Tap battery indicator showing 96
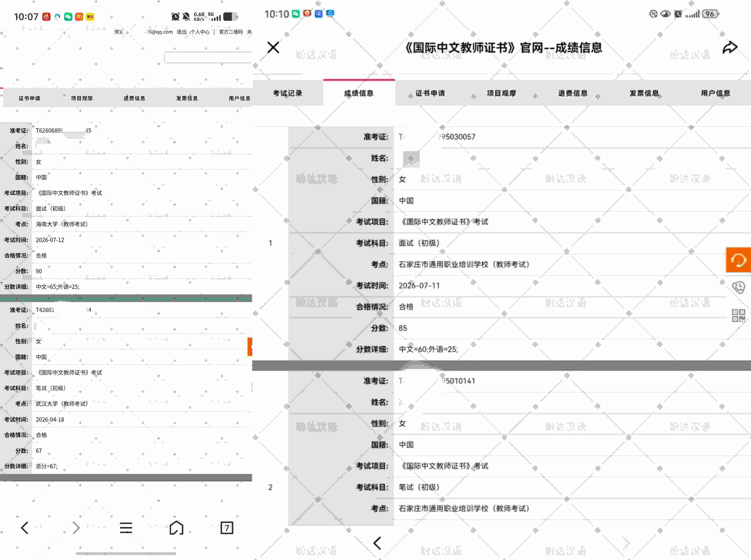This screenshot has height=560, width=751. (x=710, y=14)
